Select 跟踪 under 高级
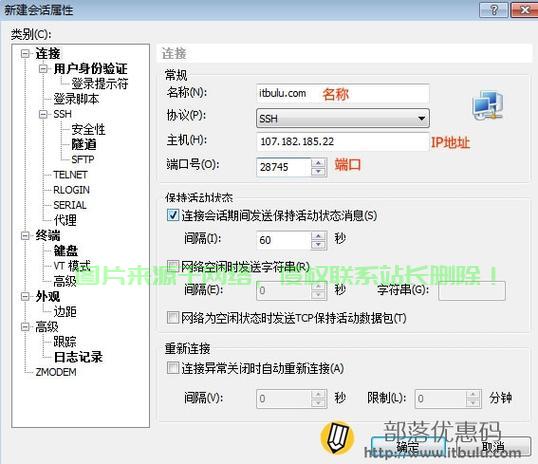Image resolution: width=538 pixels, height=464 pixels. coord(65,341)
